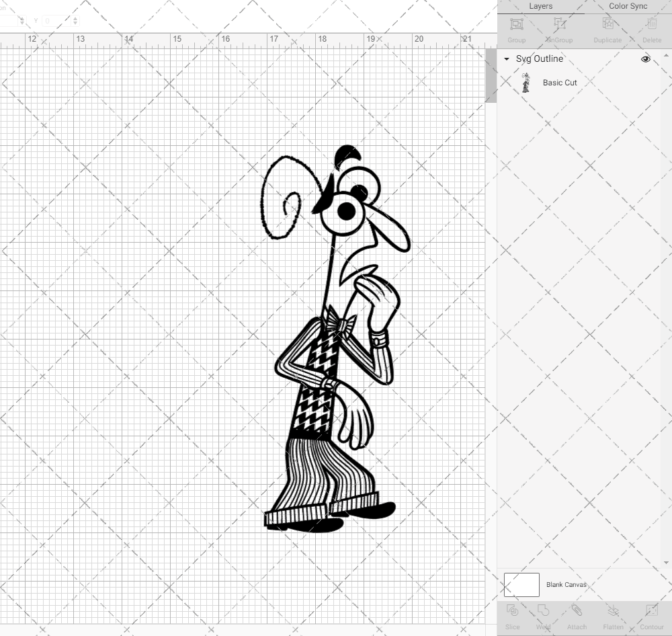The image size is (672, 636).
Task: Open the Layers tab
Action: click(x=540, y=6)
